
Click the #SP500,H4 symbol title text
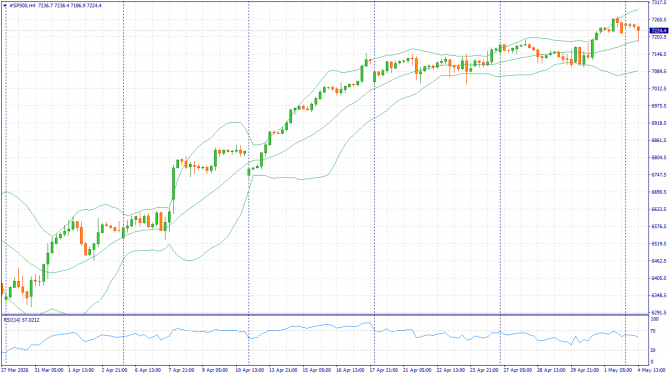[23, 6]
